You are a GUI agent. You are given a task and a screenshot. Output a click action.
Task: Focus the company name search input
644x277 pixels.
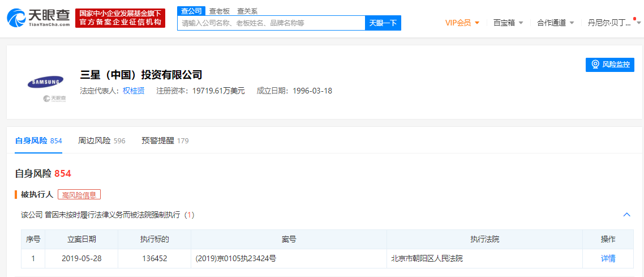(271, 23)
